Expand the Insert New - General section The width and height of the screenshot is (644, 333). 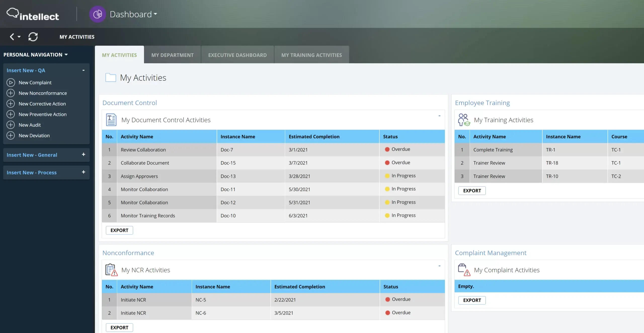point(83,155)
